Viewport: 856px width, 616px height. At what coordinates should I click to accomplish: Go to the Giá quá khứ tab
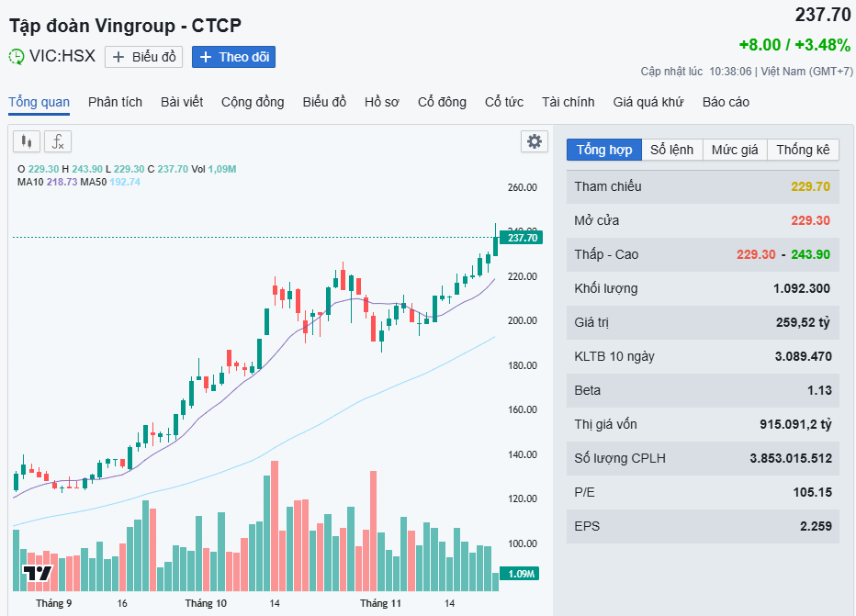pyautogui.click(x=648, y=102)
